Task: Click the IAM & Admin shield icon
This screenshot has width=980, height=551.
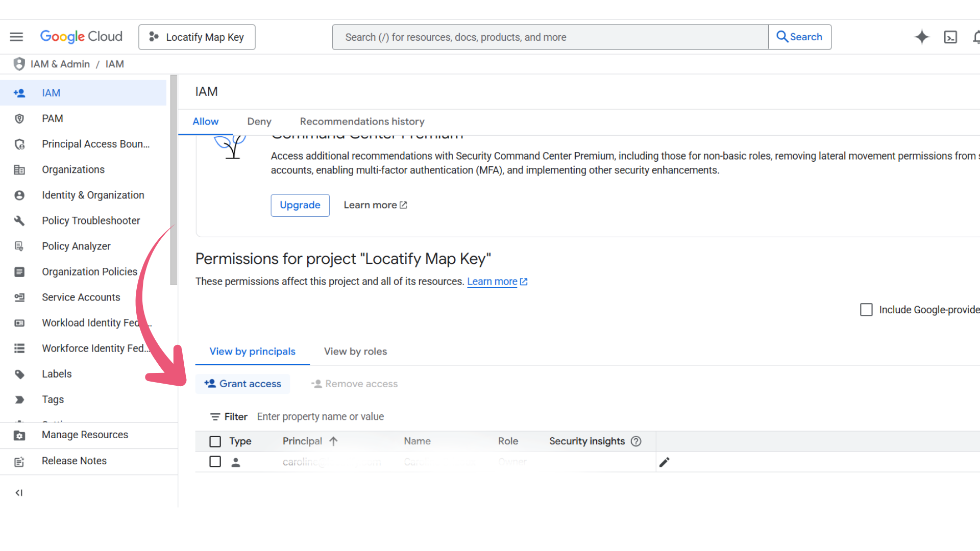Action: pyautogui.click(x=19, y=64)
